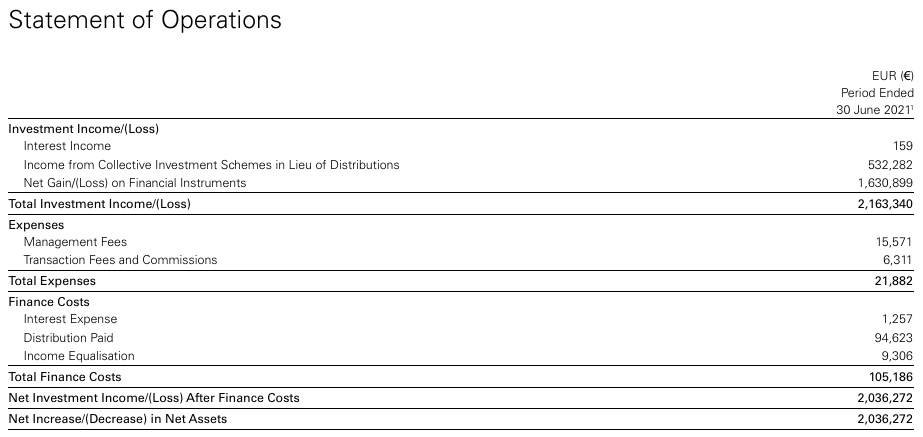The image size is (923, 437).
Task: Select the value 532,282
Action: tap(892, 165)
